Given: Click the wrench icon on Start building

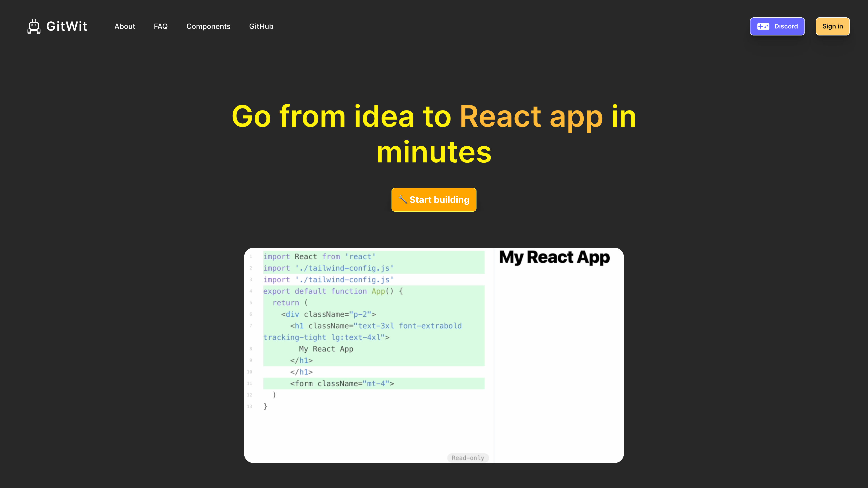Looking at the screenshot, I should 403,199.
